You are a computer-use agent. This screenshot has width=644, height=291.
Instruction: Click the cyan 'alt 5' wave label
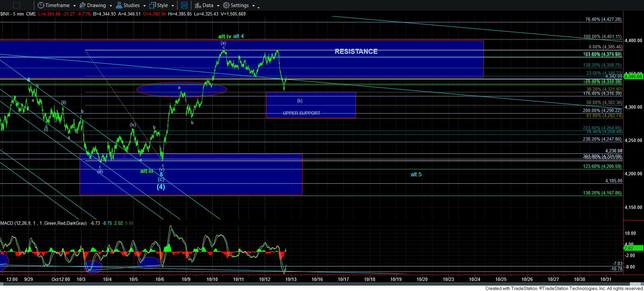click(416, 174)
